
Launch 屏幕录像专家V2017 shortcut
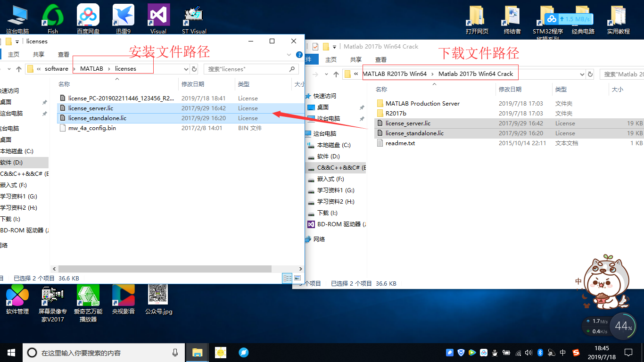point(52,303)
